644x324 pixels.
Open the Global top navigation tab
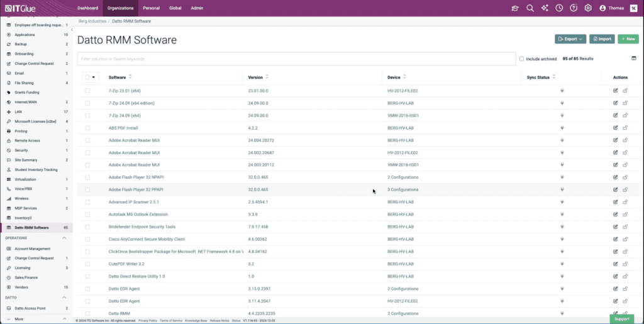tap(175, 8)
